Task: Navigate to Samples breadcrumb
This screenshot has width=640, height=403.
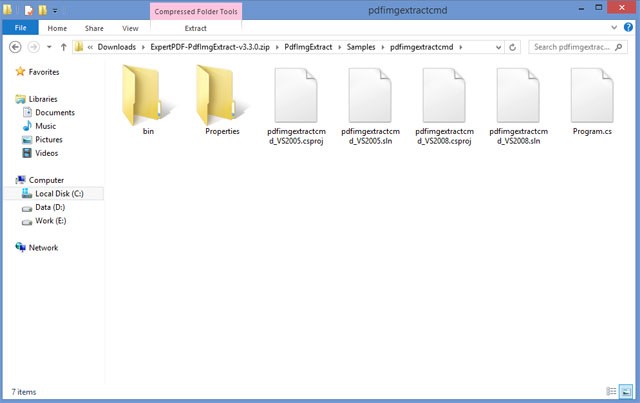Action: (x=361, y=47)
